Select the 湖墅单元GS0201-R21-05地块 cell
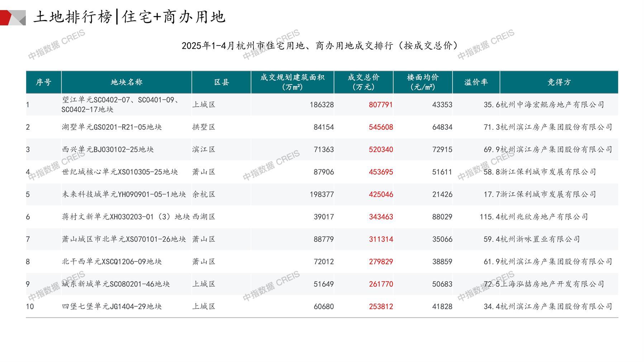 tap(112, 127)
